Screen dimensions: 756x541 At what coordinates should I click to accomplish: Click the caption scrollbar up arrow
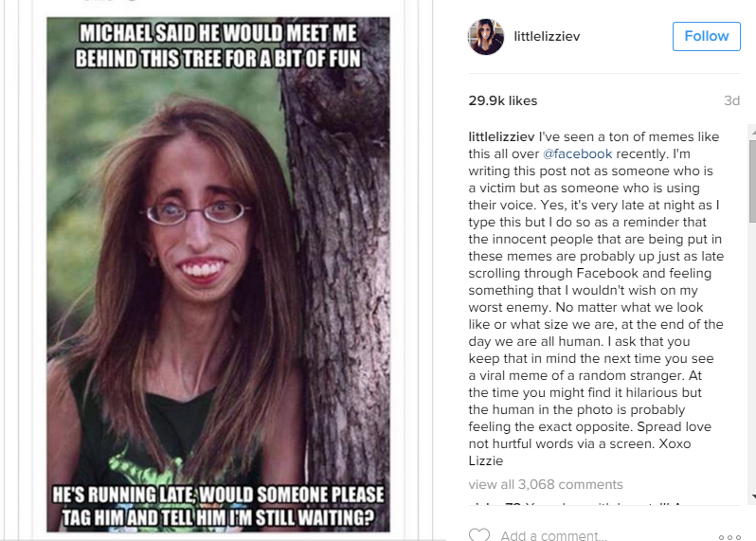tap(752, 132)
